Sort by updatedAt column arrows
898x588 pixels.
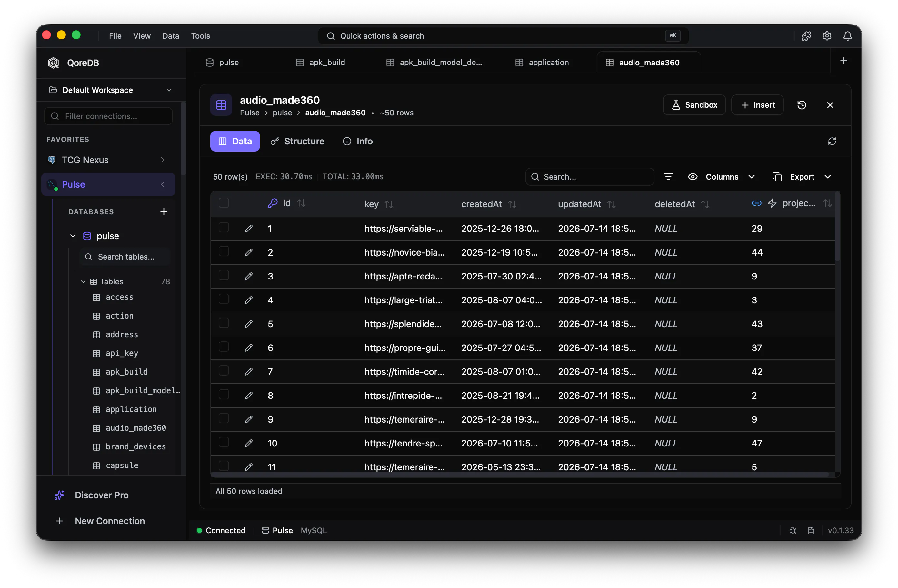pos(612,204)
